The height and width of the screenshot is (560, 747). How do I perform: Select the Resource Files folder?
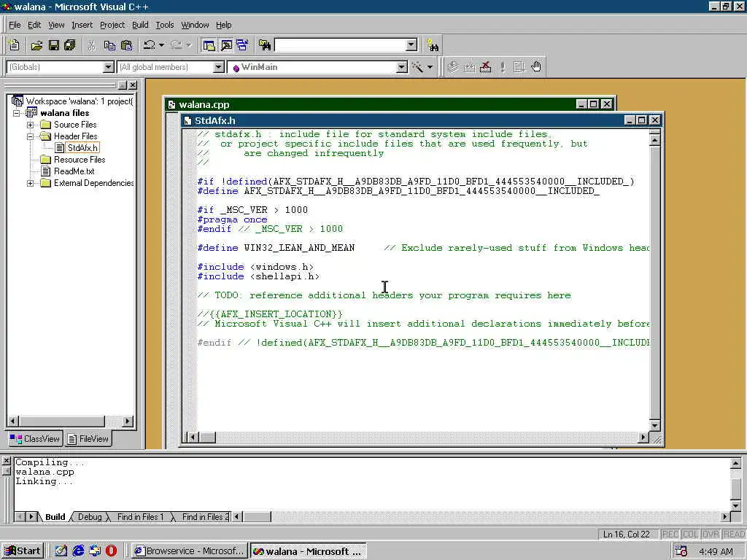pos(79,160)
